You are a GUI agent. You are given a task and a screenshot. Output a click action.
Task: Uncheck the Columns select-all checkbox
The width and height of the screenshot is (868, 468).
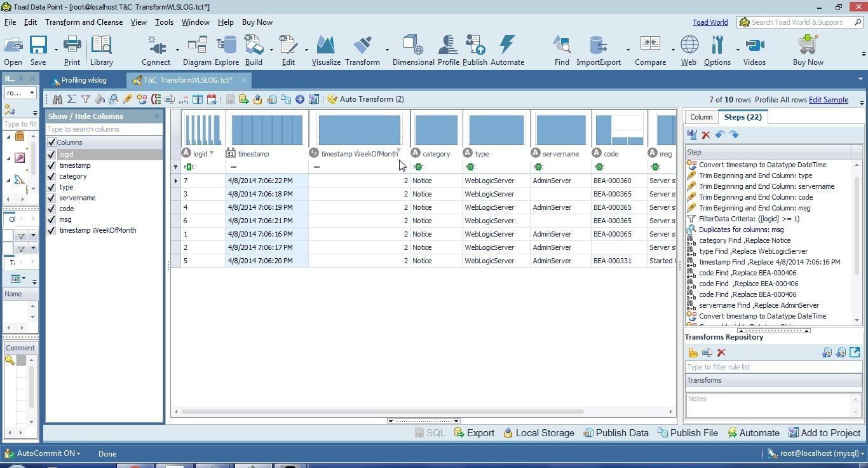51,142
